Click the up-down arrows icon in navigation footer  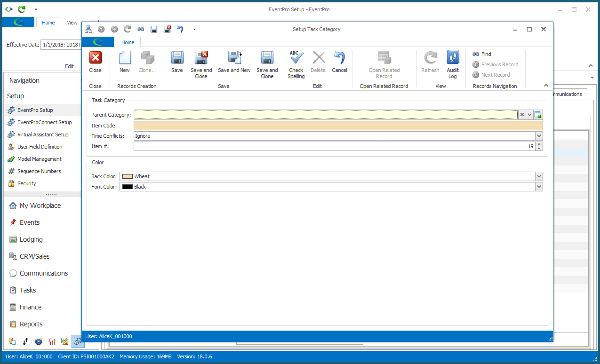point(25,341)
